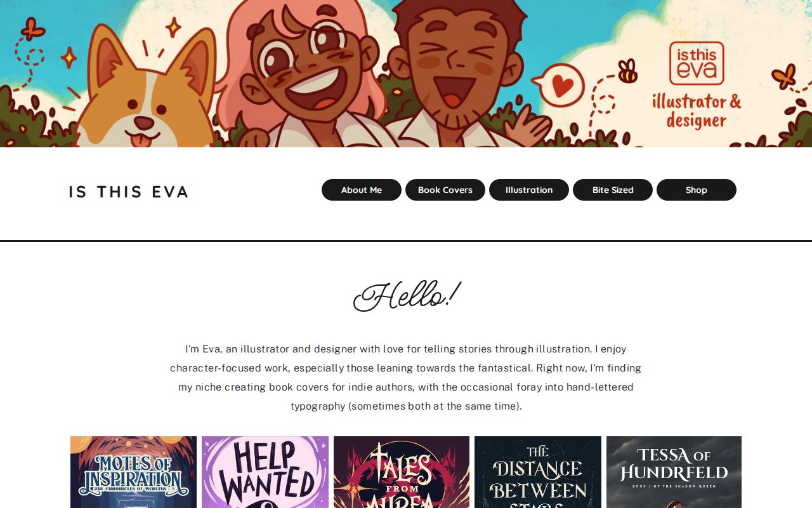The height and width of the screenshot is (508, 812).
Task: Open the Motes of Inspiration book cover
Action: click(133, 472)
